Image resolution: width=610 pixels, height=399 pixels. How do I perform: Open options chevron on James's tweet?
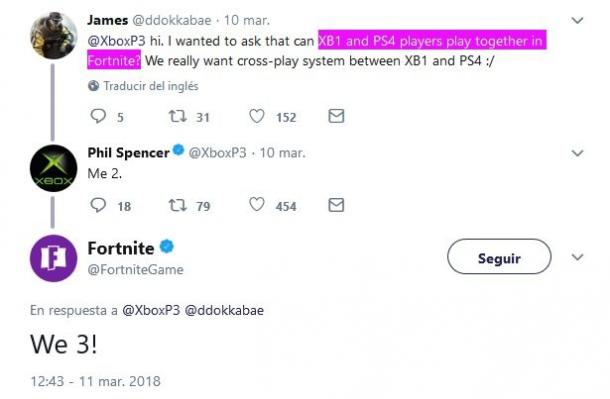(577, 20)
